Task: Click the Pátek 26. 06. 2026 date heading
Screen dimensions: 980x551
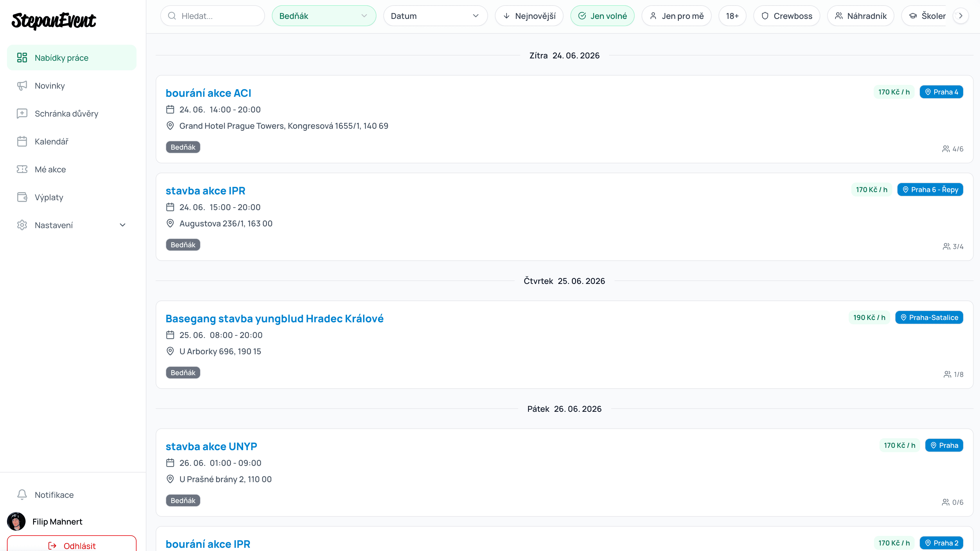Action: pyautogui.click(x=564, y=409)
